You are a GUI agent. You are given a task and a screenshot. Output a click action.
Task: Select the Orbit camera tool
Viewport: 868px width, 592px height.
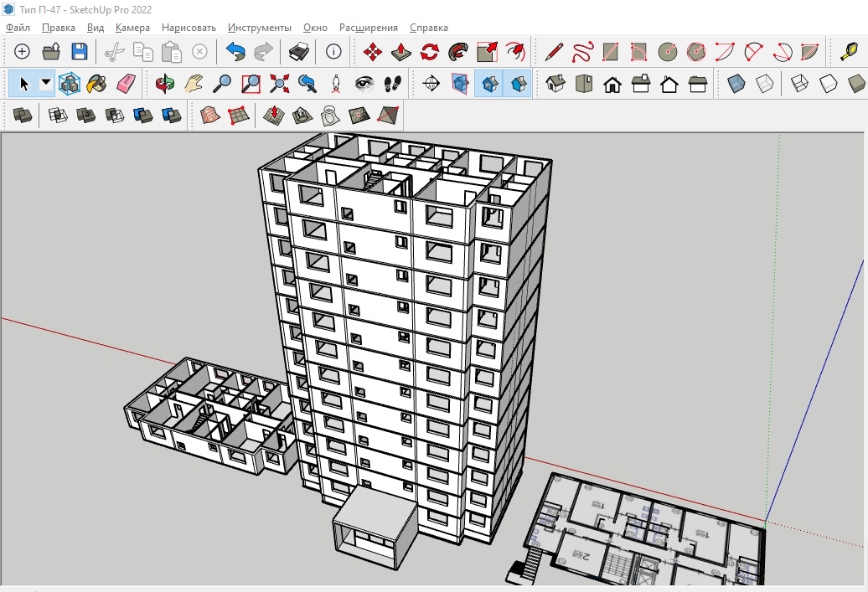point(165,84)
